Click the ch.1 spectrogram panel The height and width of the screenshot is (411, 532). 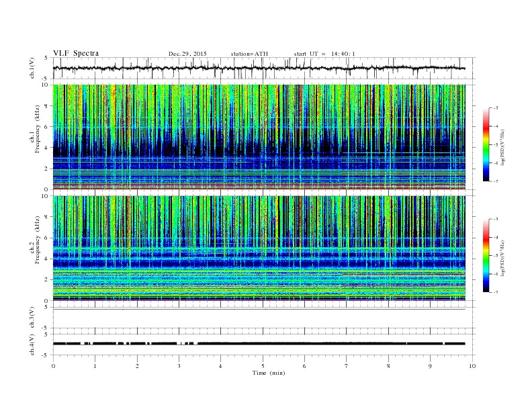point(259,137)
